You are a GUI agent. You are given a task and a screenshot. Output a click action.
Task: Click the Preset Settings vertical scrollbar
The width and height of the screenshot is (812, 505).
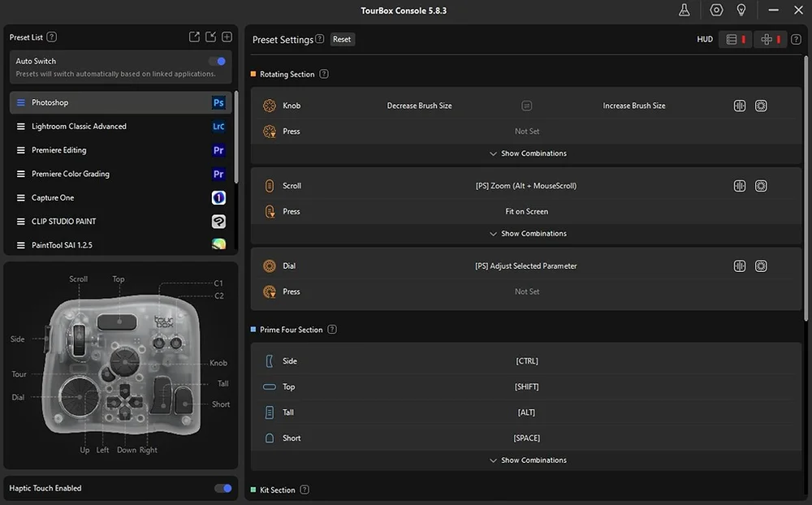(x=806, y=189)
